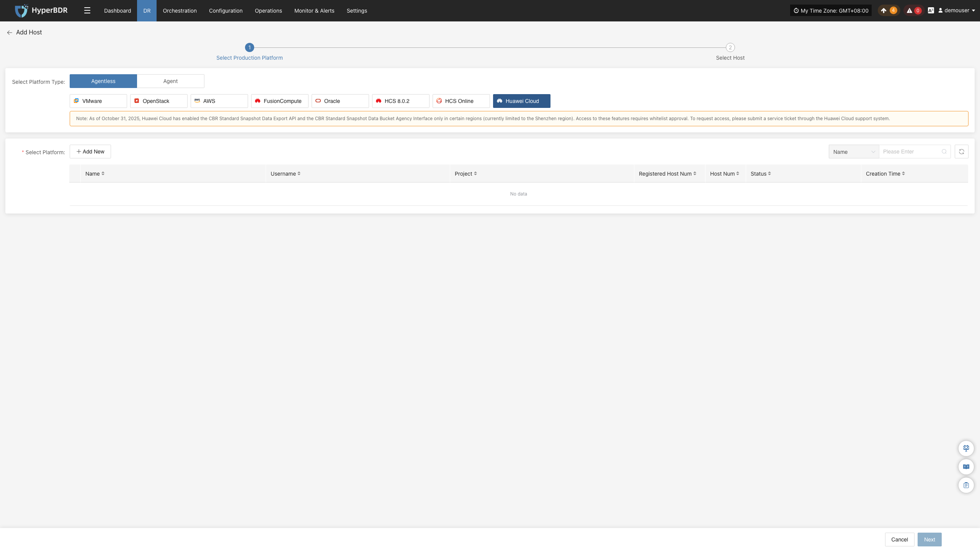Toggle the hamburger menu icon
Image resolution: width=980 pixels, height=551 pixels.
point(87,11)
